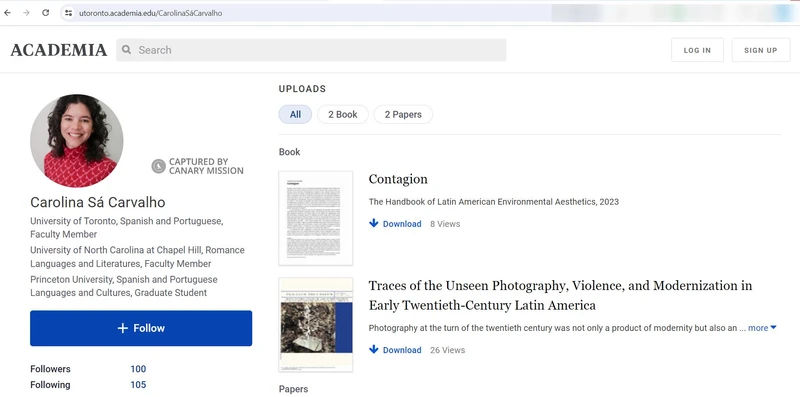Click the address bar URL
Image resolution: width=800 pixels, height=397 pixels.
click(151, 13)
